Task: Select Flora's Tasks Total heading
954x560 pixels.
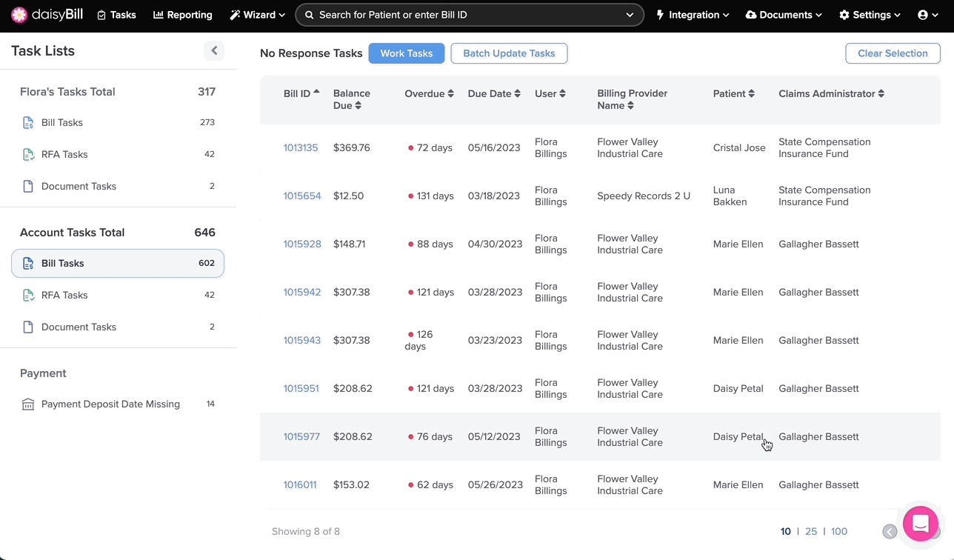Action: [x=67, y=92]
